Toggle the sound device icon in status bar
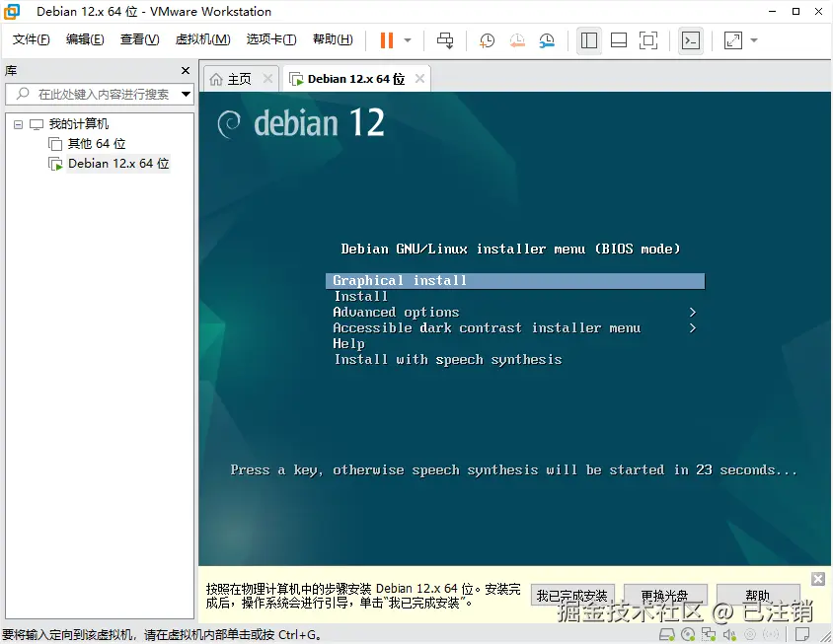Viewport: 833px width, 644px height. point(728,634)
